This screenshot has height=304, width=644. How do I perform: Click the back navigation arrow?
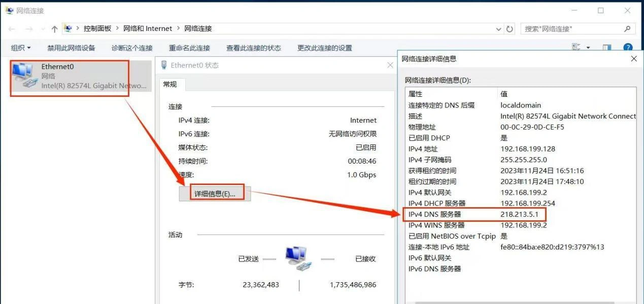12,29
